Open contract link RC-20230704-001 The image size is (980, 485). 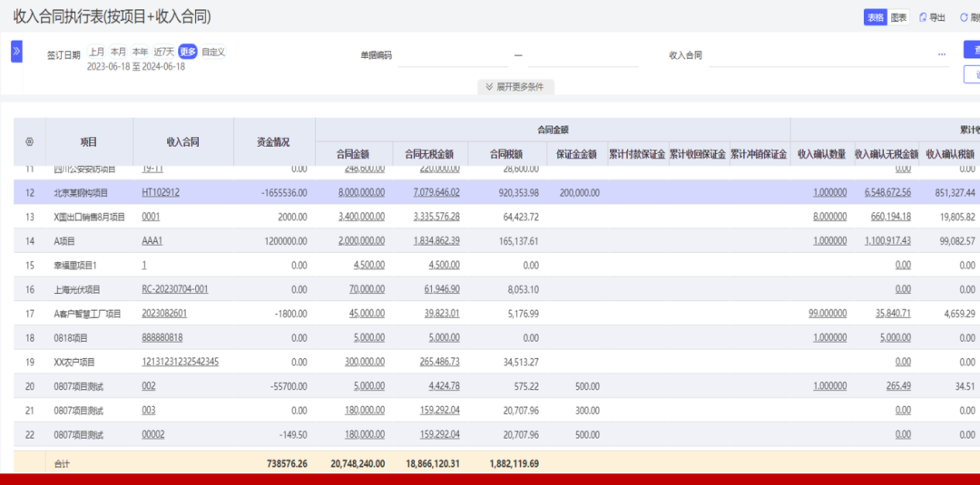point(175,289)
